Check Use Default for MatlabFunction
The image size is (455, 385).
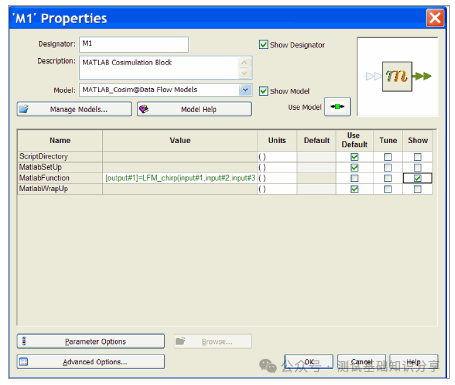(x=354, y=178)
